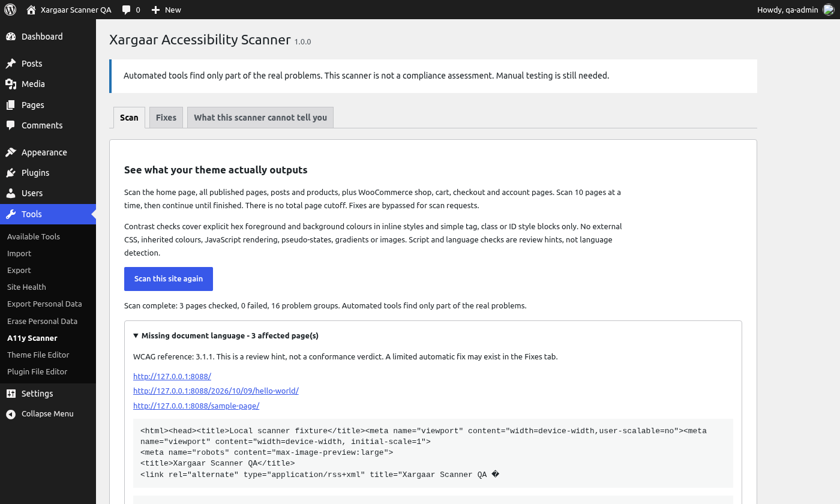The width and height of the screenshot is (840, 504).
Task: Click the Tools wrench icon
Action: [11, 214]
